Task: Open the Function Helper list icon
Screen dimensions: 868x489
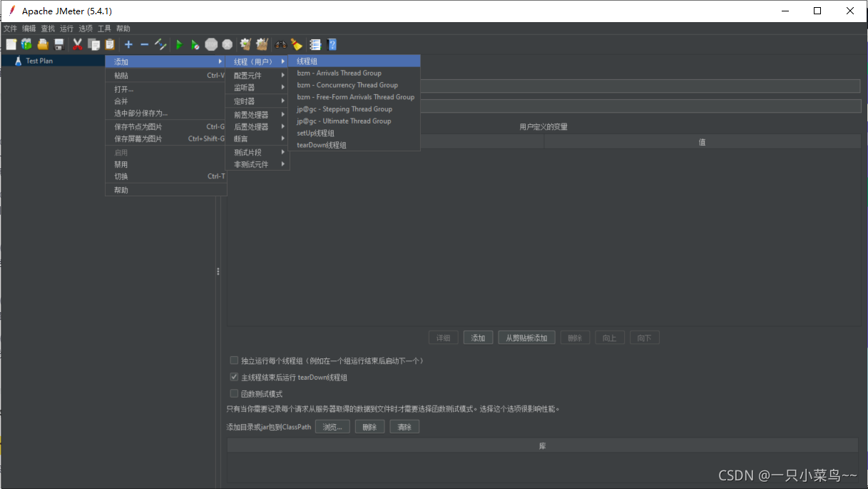Action: (315, 44)
